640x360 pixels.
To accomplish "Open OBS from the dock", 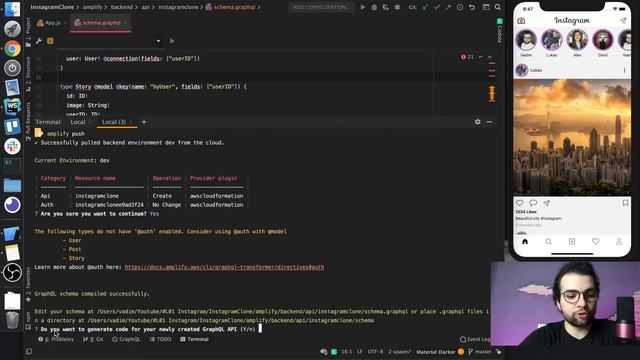I will click(x=12, y=273).
